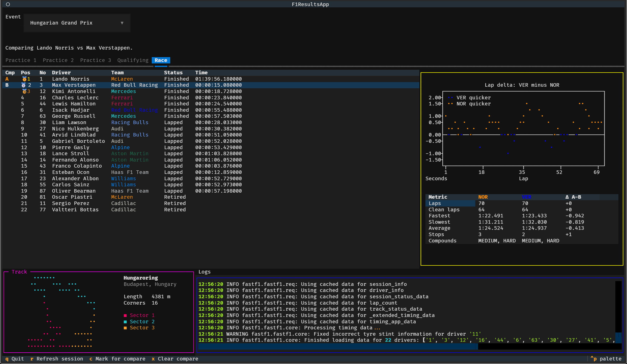Click the gold medal icon beside Lando Norris

pyautogui.click(x=24, y=79)
